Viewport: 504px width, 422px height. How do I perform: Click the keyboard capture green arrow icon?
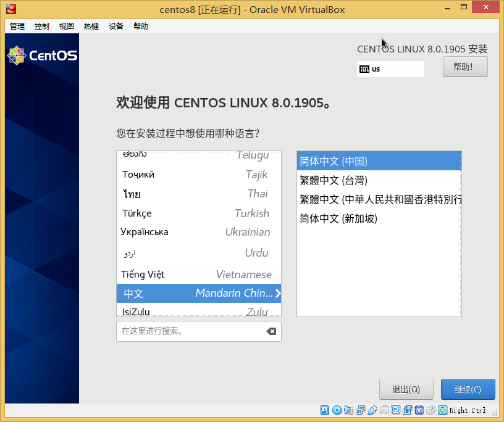[443, 410]
